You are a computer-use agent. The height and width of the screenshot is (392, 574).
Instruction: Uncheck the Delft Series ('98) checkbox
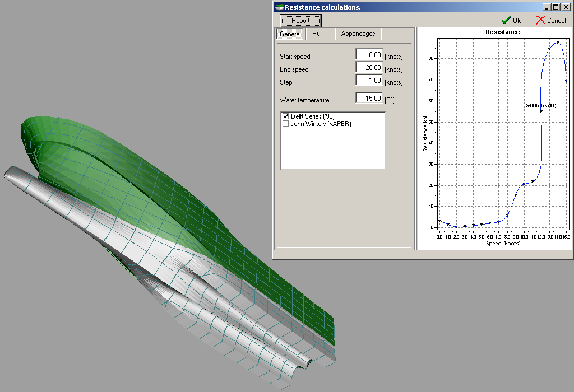pyautogui.click(x=285, y=116)
